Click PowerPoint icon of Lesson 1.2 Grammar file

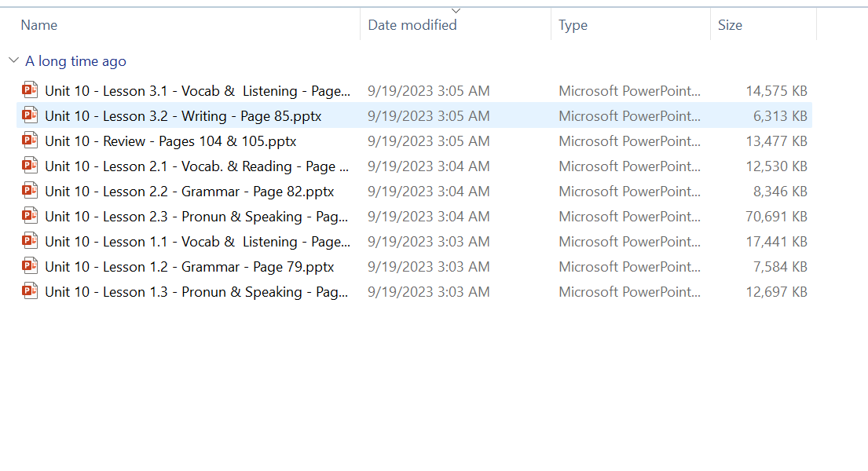30,266
